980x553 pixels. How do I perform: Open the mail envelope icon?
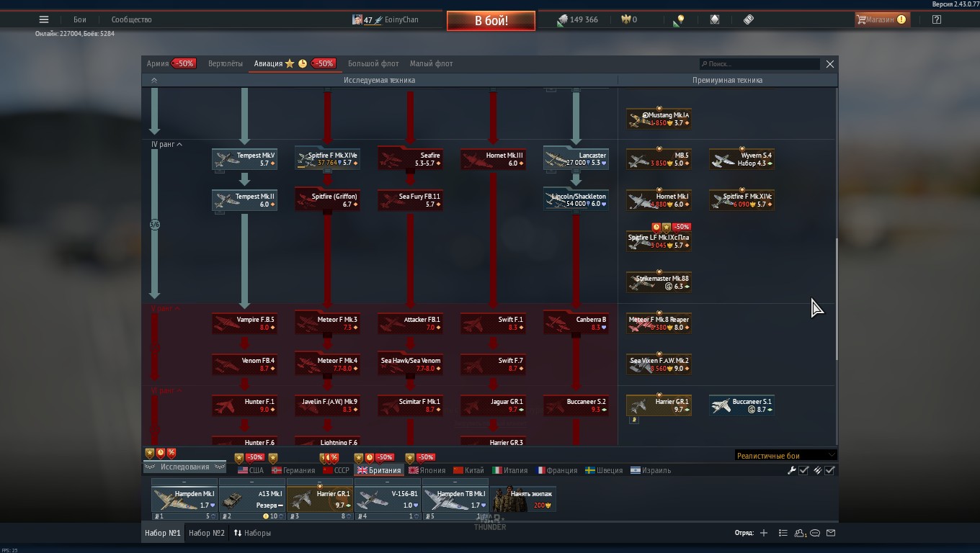click(x=831, y=534)
